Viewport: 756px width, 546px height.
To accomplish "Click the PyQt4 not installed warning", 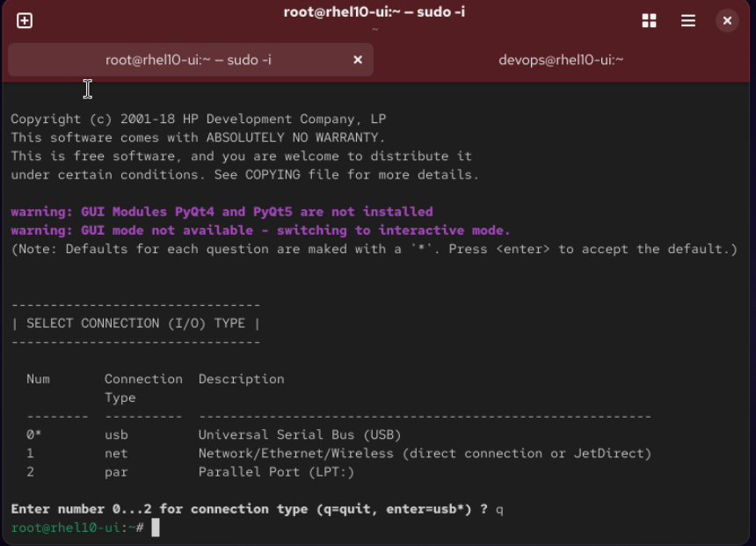I will (222, 211).
